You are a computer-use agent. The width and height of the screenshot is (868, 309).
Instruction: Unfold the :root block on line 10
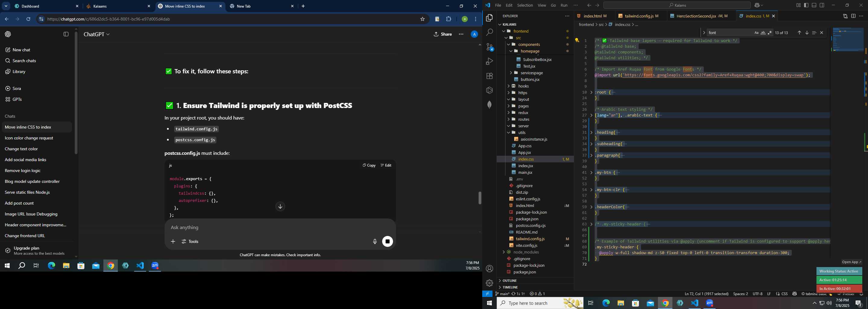591,92
